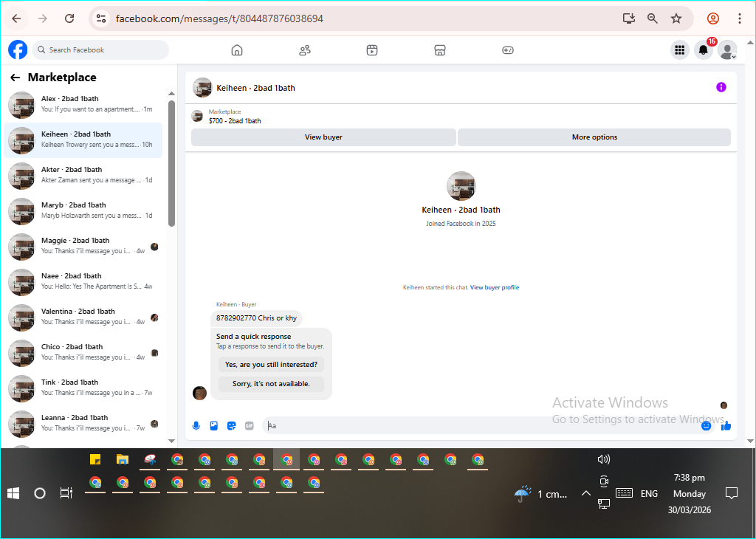Viewport: 756px width, 539px height.
Task: Send 'Sorry, it's not available.' quick response
Action: 271,384
